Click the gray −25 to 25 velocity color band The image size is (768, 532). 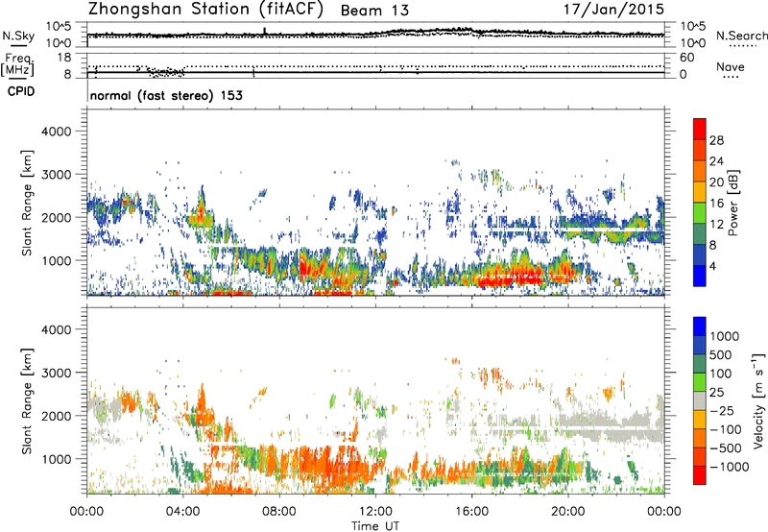pyautogui.click(x=700, y=401)
